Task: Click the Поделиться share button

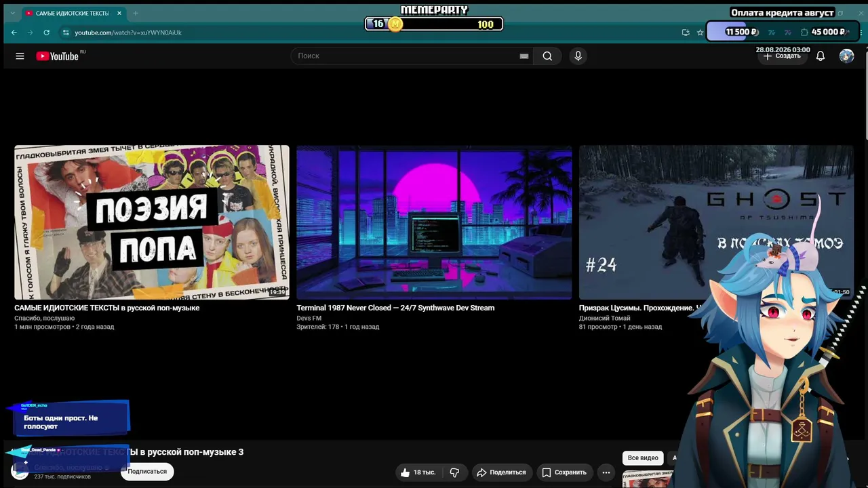Action: 500,472
